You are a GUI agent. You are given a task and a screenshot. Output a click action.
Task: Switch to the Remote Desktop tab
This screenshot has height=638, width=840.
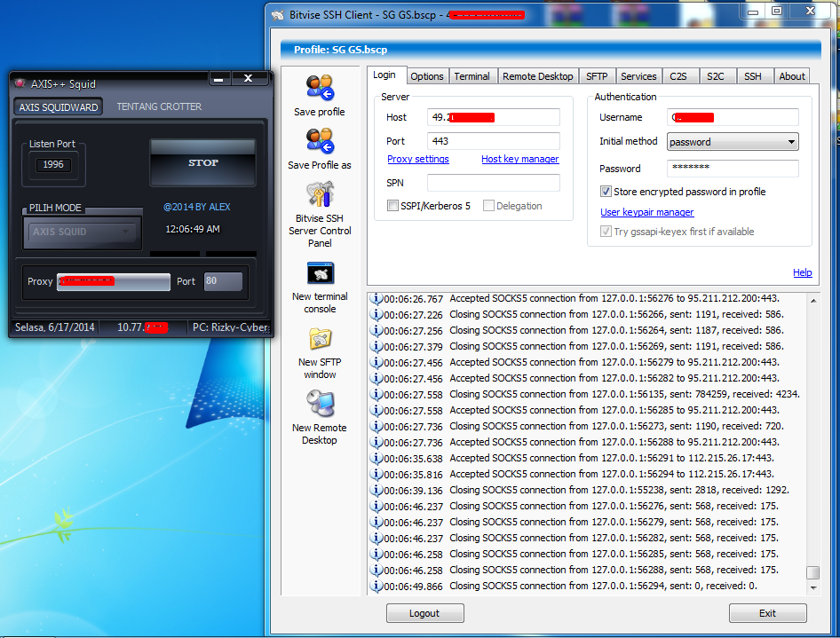coord(538,76)
